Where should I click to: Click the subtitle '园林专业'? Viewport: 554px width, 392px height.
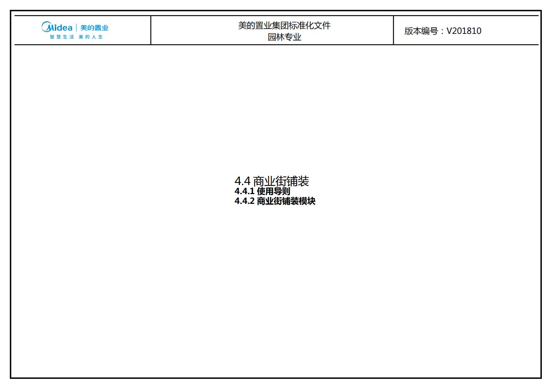point(284,37)
